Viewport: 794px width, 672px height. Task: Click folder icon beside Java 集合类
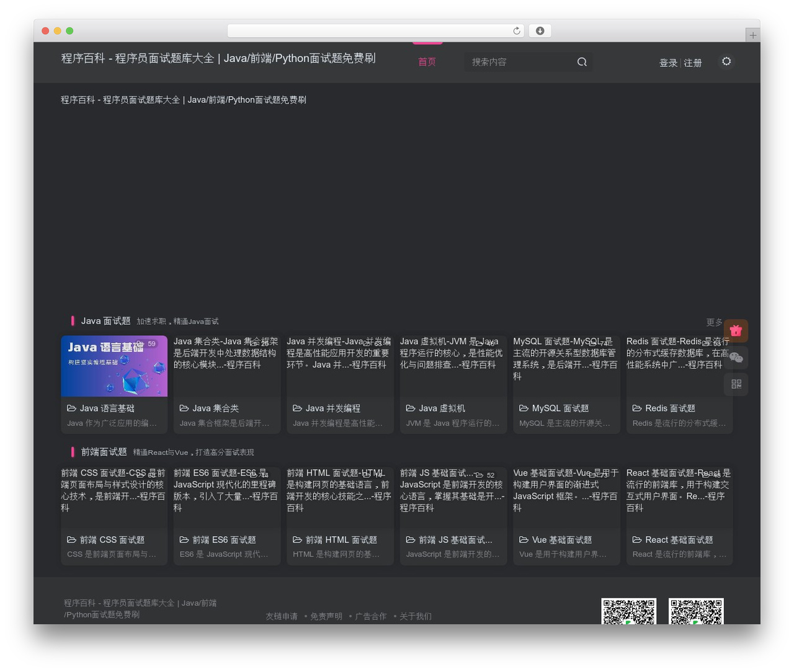coord(184,408)
